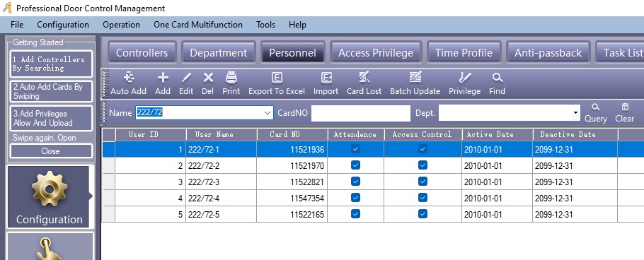This screenshot has width=644, height=260.
Task: Click the Edit pencil icon
Action: pos(186,78)
